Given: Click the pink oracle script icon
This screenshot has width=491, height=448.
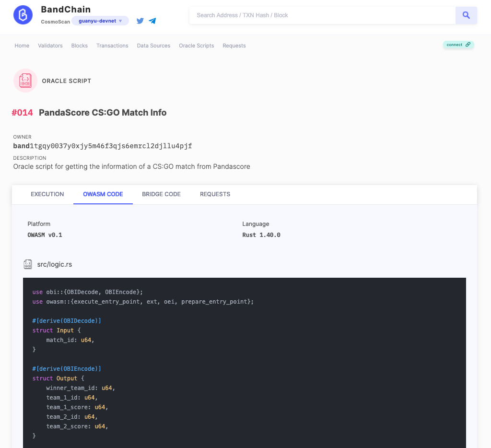Looking at the screenshot, I should coord(25,81).
